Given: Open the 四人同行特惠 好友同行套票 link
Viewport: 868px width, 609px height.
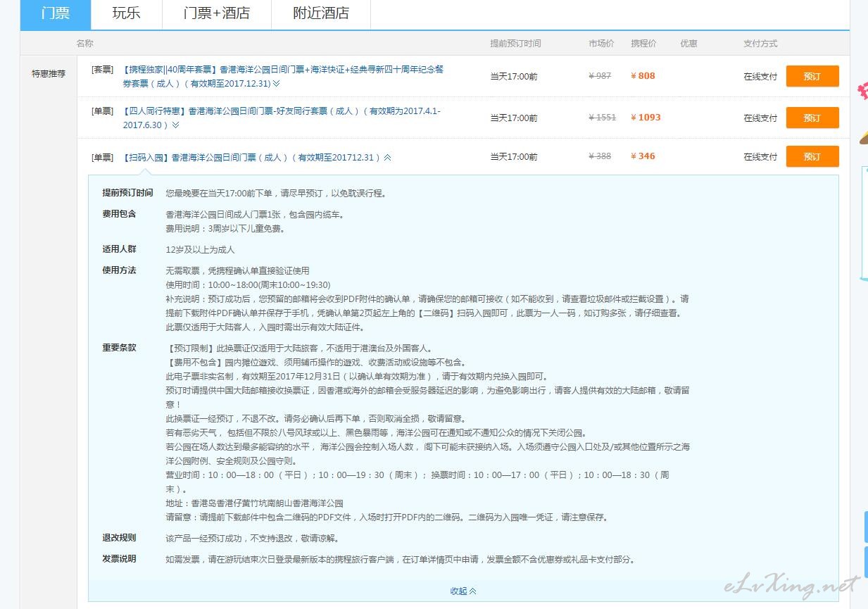Looking at the screenshot, I should click(282, 118).
